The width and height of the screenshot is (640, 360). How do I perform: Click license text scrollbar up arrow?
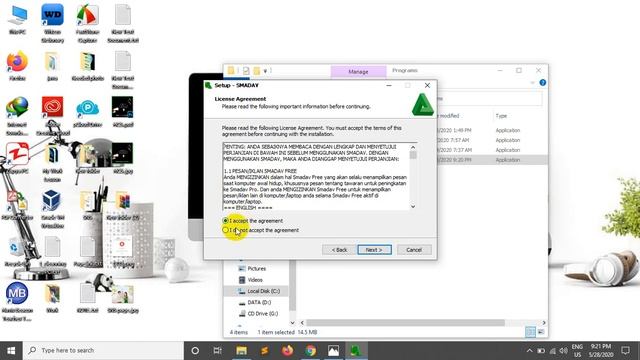pyautogui.click(x=413, y=147)
